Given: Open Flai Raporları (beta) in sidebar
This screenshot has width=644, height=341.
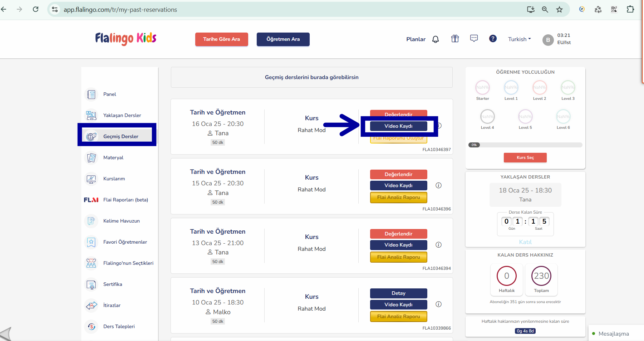Looking at the screenshot, I should point(126,200).
